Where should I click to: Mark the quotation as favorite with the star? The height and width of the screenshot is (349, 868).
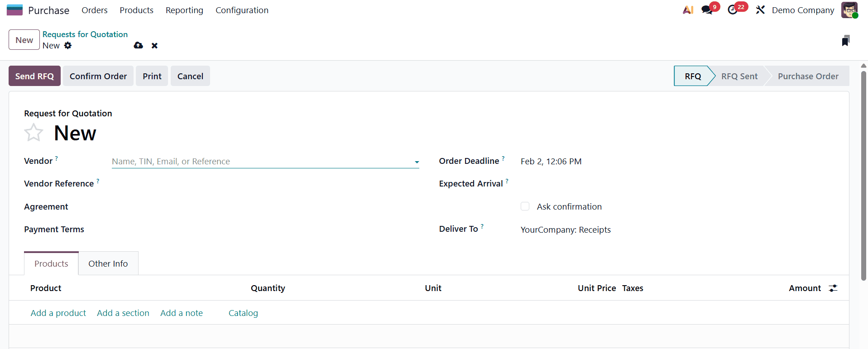tap(34, 132)
